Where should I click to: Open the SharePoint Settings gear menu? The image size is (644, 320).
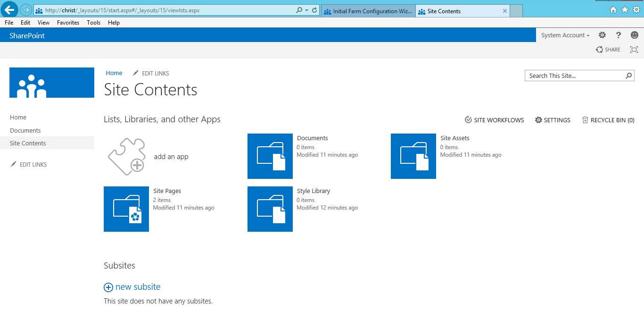602,35
